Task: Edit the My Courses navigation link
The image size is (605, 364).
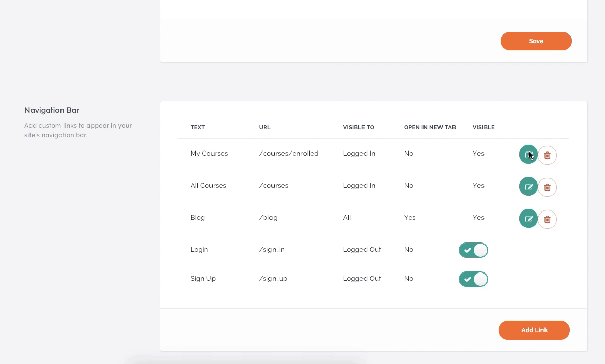Action: point(528,155)
